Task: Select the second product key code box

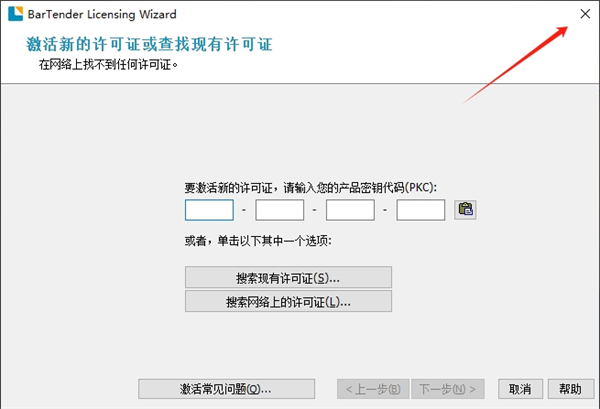Action: (280, 210)
